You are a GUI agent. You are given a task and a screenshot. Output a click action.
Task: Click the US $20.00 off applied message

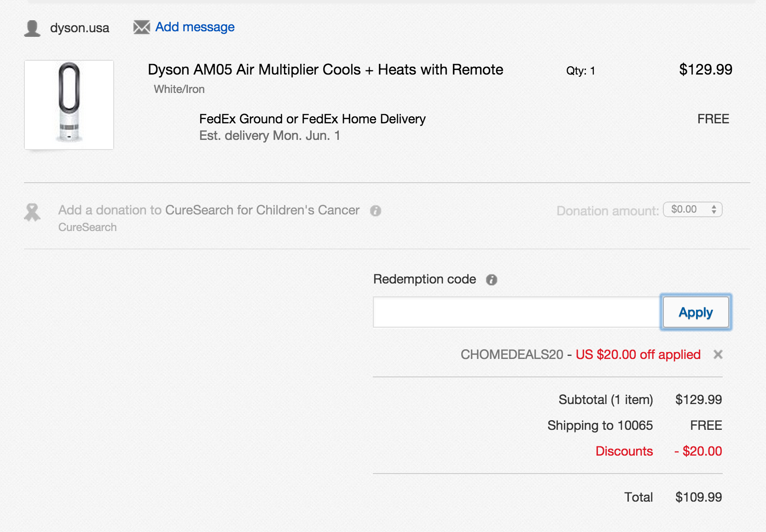(638, 354)
